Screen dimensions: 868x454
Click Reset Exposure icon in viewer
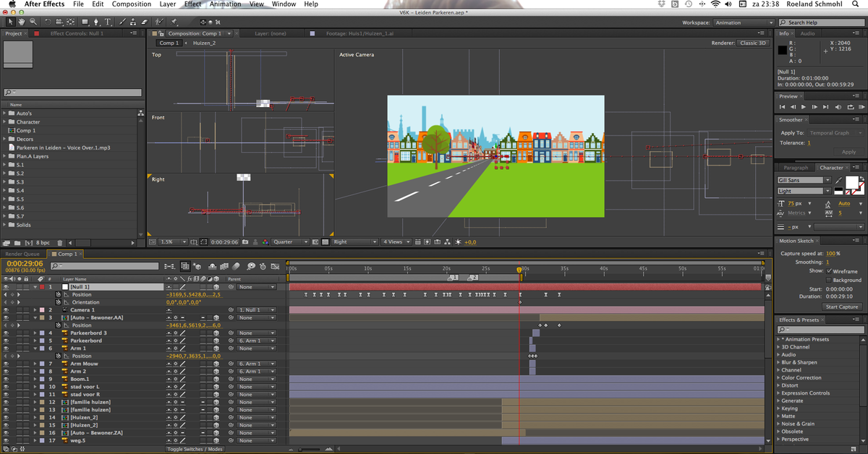[x=458, y=241]
